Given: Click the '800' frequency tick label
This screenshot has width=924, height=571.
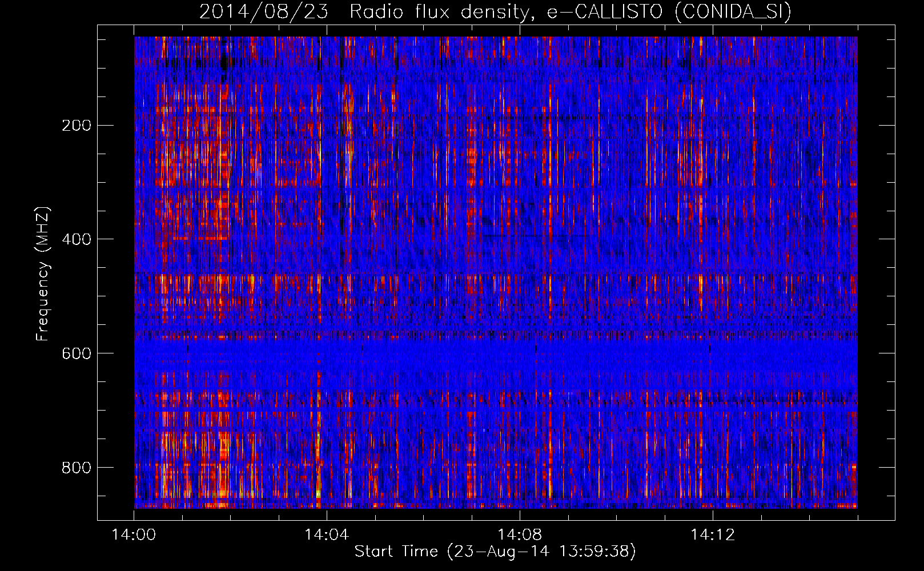Looking at the screenshot, I should [x=77, y=468].
